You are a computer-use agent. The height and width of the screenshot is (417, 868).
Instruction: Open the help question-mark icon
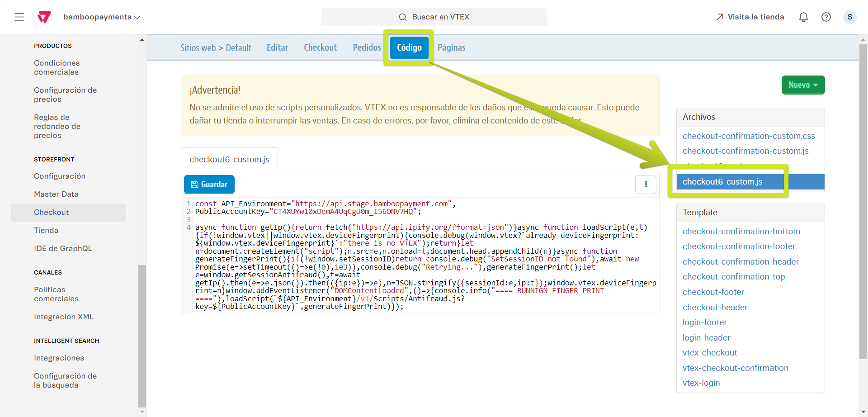pos(826,17)
